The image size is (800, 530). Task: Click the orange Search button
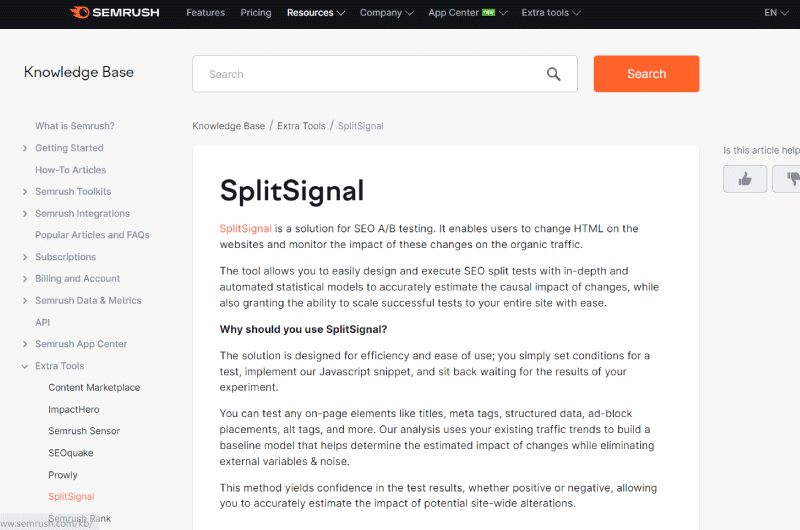pyautogui.click(x=646, y=73)
